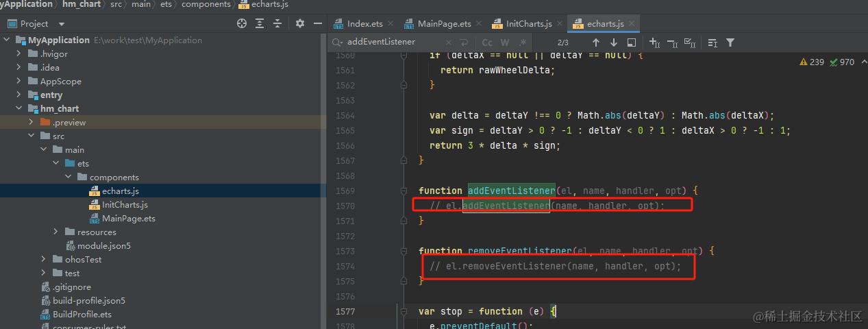Select all occurrences icon in find bar
The image size is (868, 329).
690,42
